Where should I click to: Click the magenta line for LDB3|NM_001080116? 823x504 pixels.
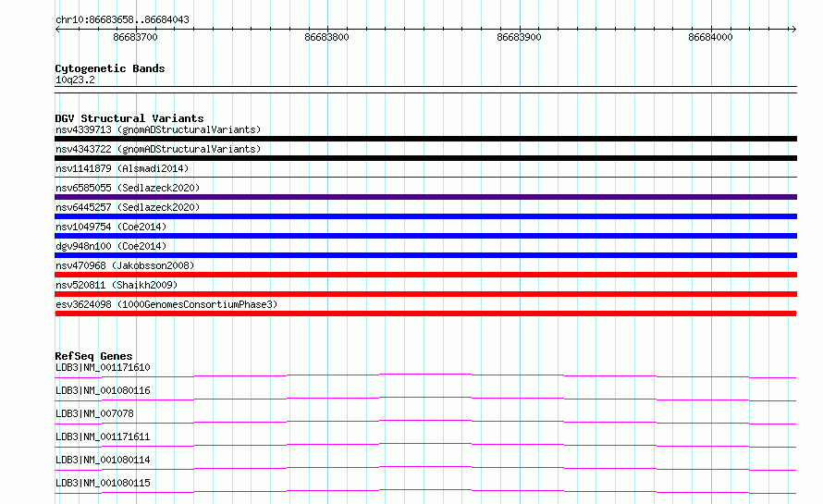(425, 399)
